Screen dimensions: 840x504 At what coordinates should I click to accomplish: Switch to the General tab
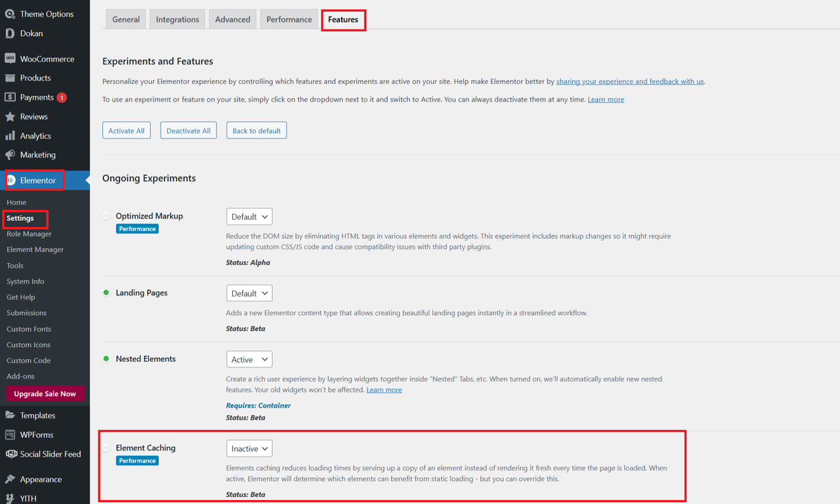point(126,19)
